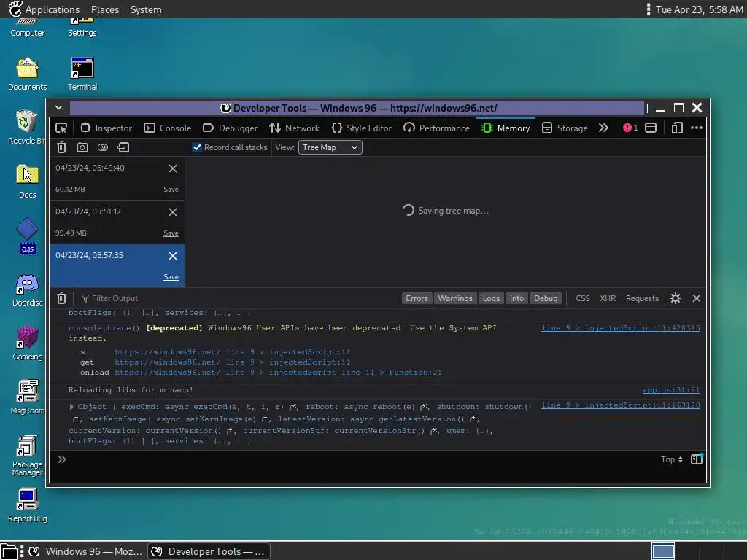
Task: Expand the logged Object entry
Action: [x=71, y=407]
